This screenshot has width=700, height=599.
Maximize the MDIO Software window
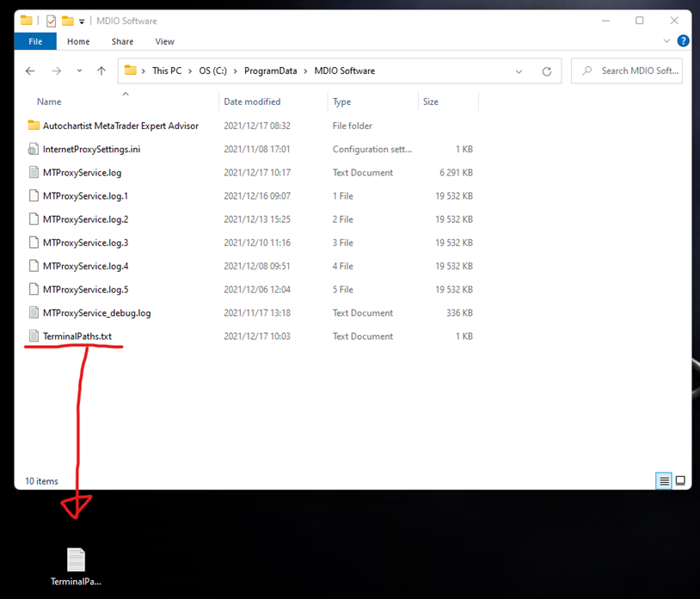[x=639, y=21]
